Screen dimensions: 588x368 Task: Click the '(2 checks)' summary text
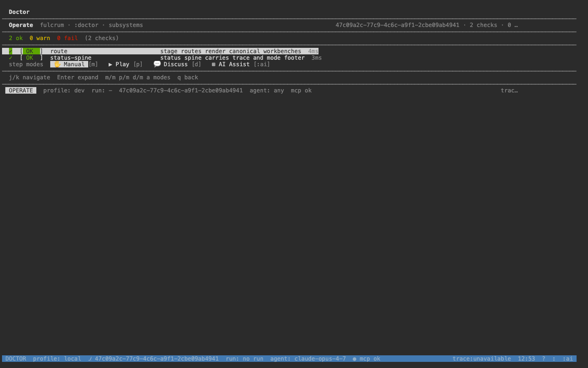pyautogui.click(x=102, y=38)
